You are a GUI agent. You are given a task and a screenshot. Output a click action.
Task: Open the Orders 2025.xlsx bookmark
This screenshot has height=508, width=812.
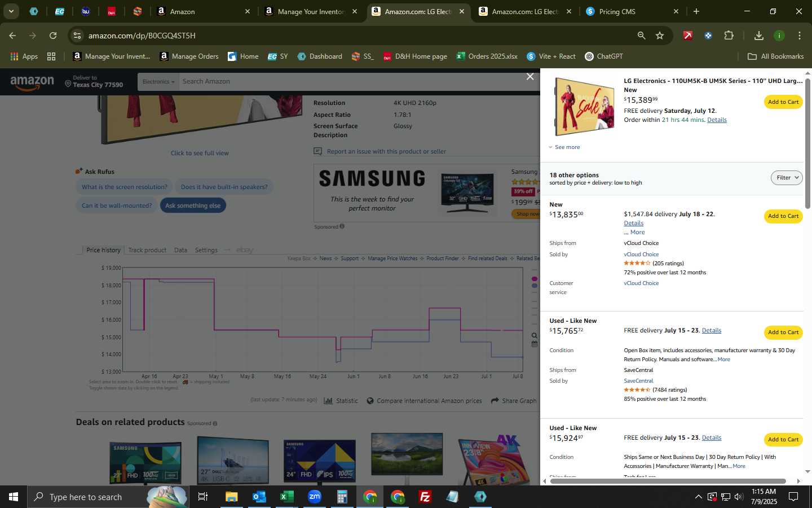pos(487,56)
